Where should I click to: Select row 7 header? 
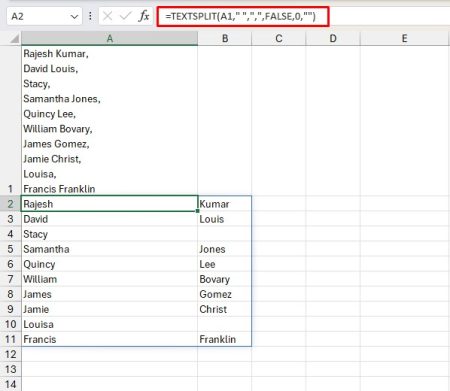coord(10,279)
